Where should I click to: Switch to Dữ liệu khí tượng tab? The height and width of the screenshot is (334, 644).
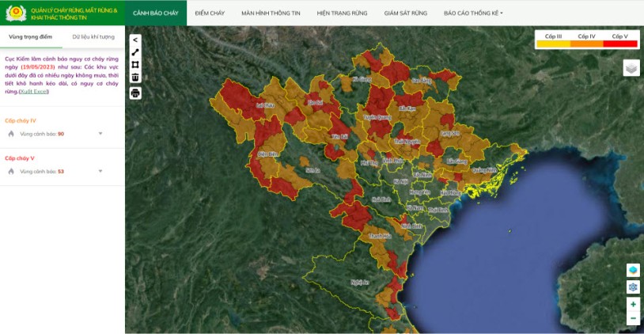click(93, 36)
